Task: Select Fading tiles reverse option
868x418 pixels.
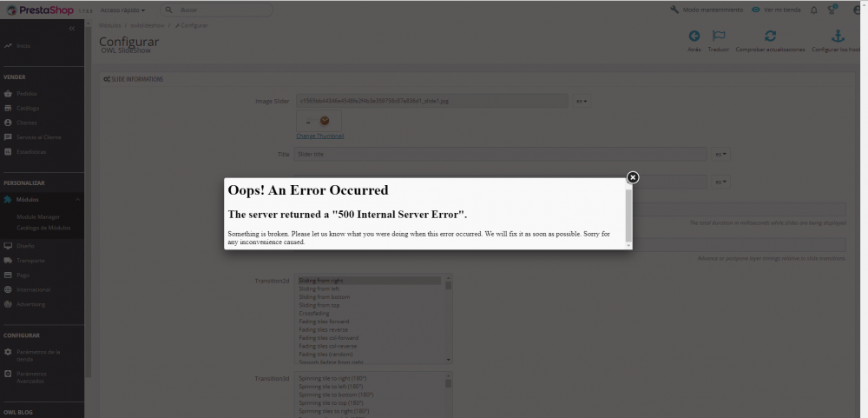Action: coord(369,330)
